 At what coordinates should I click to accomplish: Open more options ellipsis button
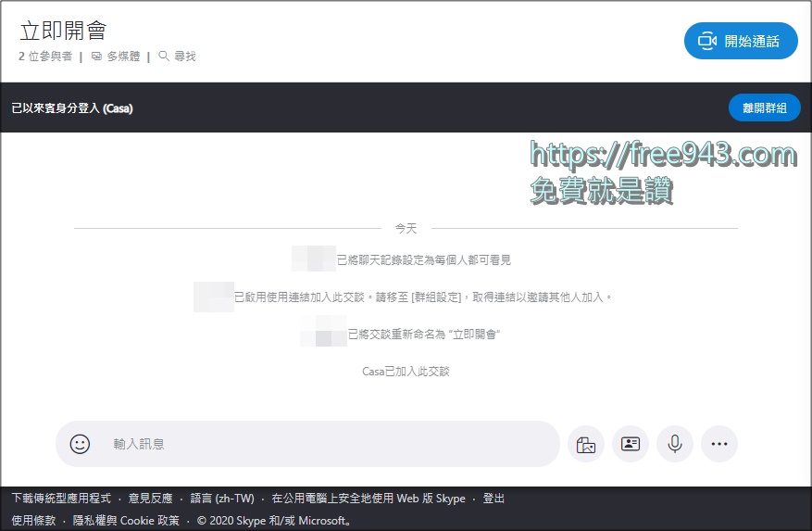tap(719, 444)
